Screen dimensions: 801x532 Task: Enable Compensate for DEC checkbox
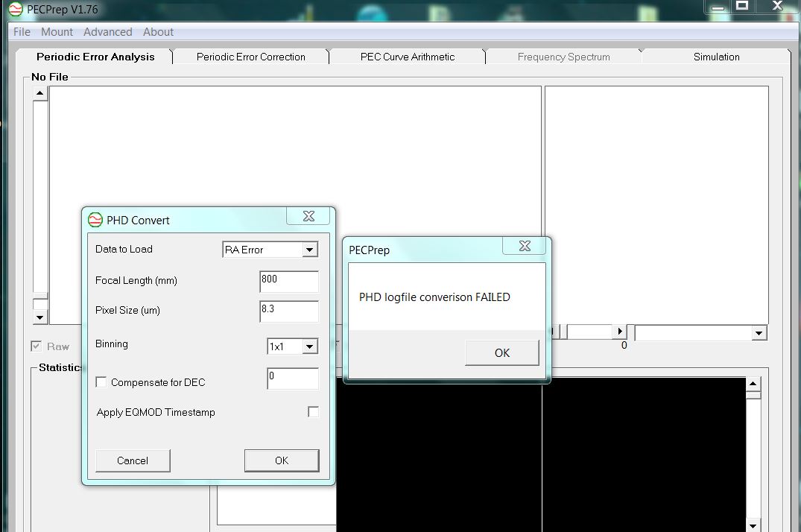click(101, 382)
